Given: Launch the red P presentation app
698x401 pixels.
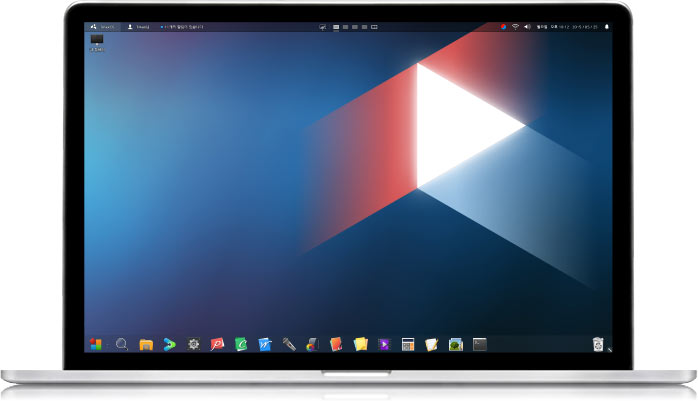Looking at the screenshot, I should point(217,344).
